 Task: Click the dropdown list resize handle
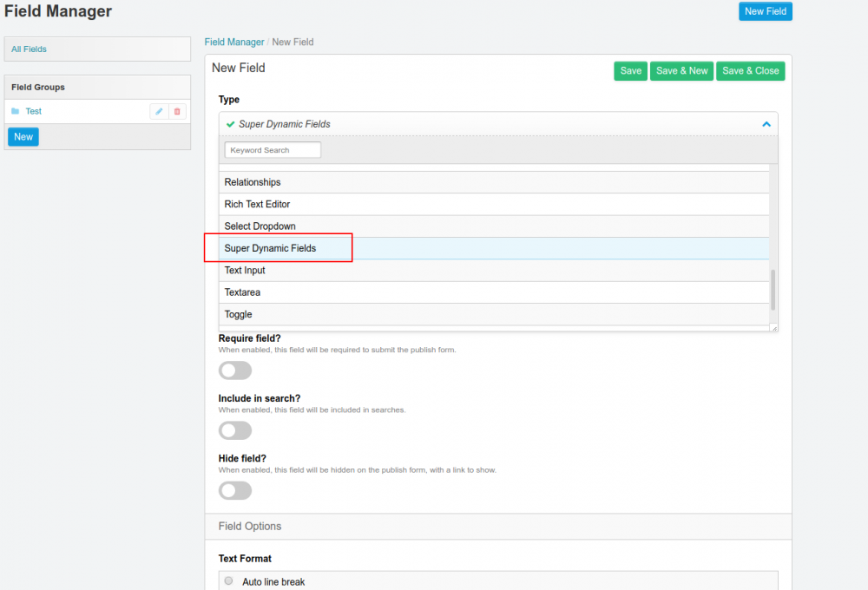click(774, 328)
